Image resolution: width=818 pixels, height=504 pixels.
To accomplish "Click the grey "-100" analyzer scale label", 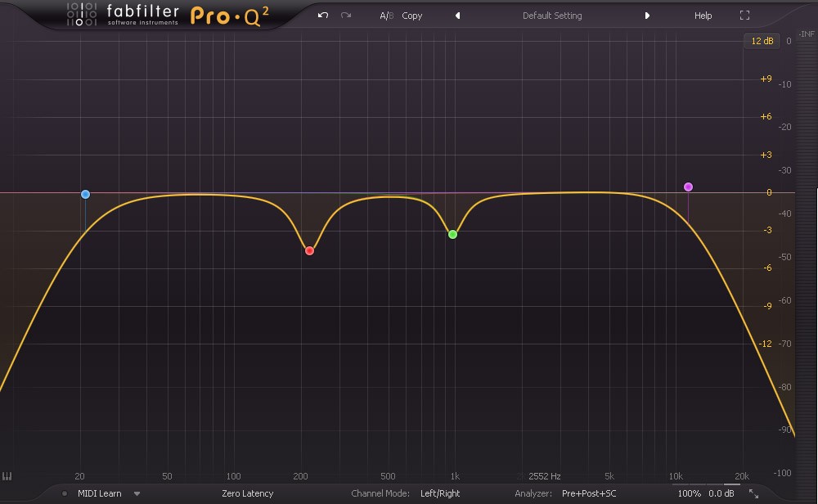I will pyautogui.click(x=783, y=473).
